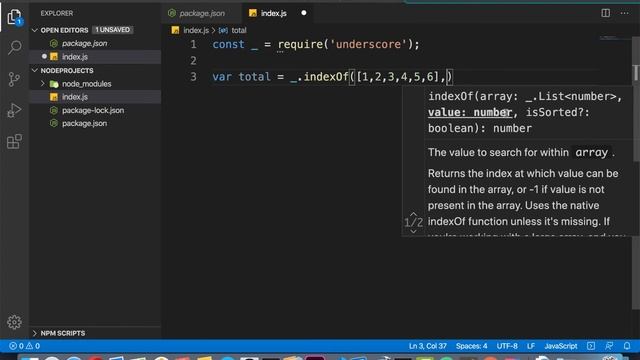Click Ln 3, Col 37 in status bar

427,346
